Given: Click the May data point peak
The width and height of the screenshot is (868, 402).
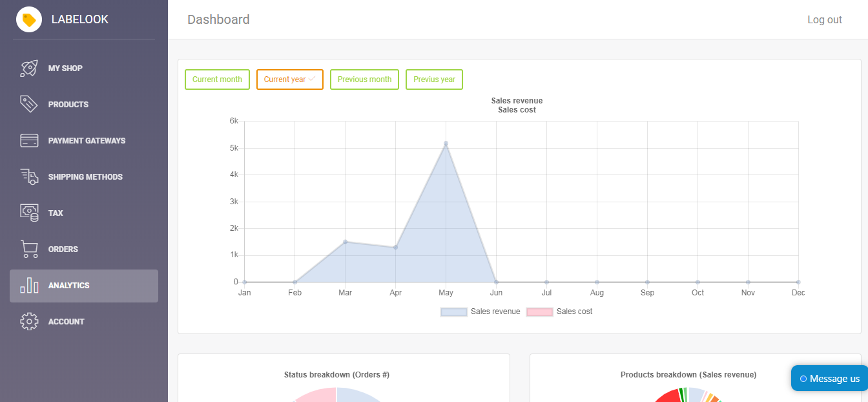Looking at the screenshot, I should coord(446,143).
